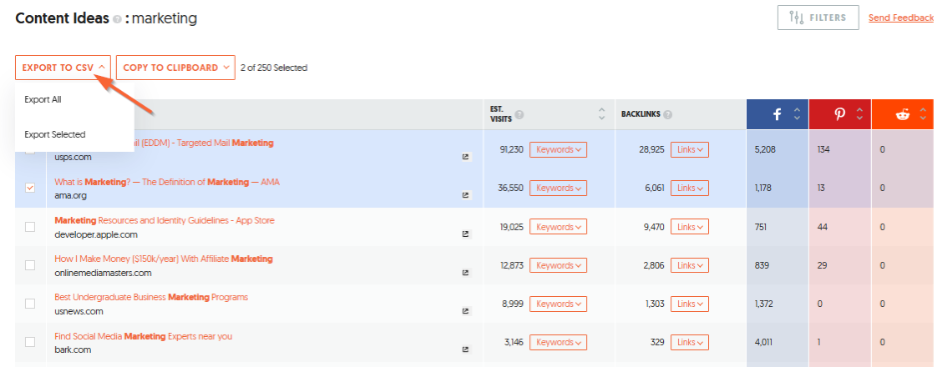Expand Links dropdown for onlinemediamasters.com row

[x=689, y=265]
